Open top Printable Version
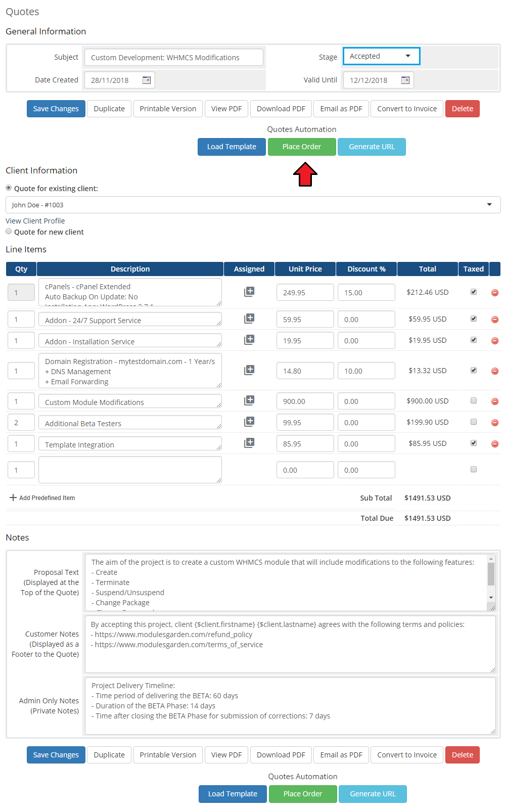505x812 pixels. pos(168,109)
